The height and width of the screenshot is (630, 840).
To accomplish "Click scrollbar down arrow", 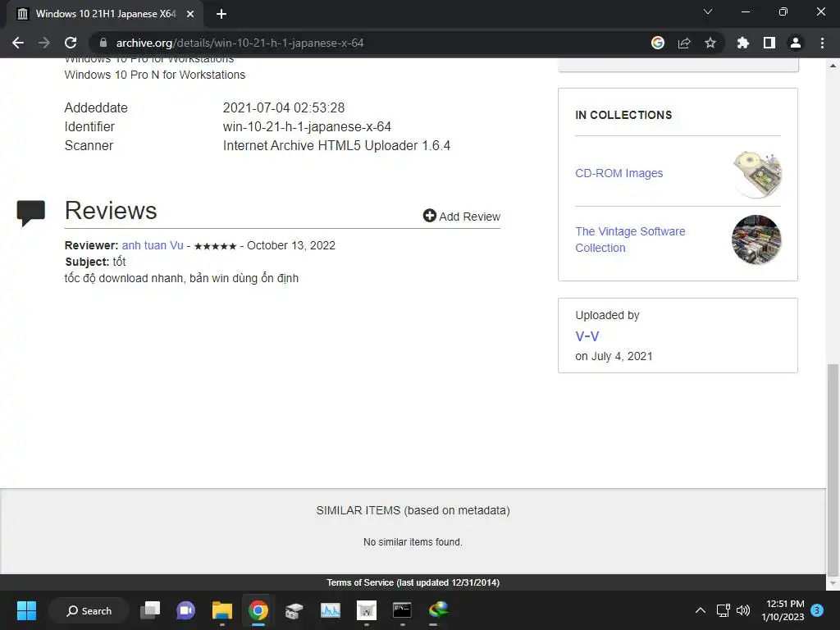I will [833, 583].
